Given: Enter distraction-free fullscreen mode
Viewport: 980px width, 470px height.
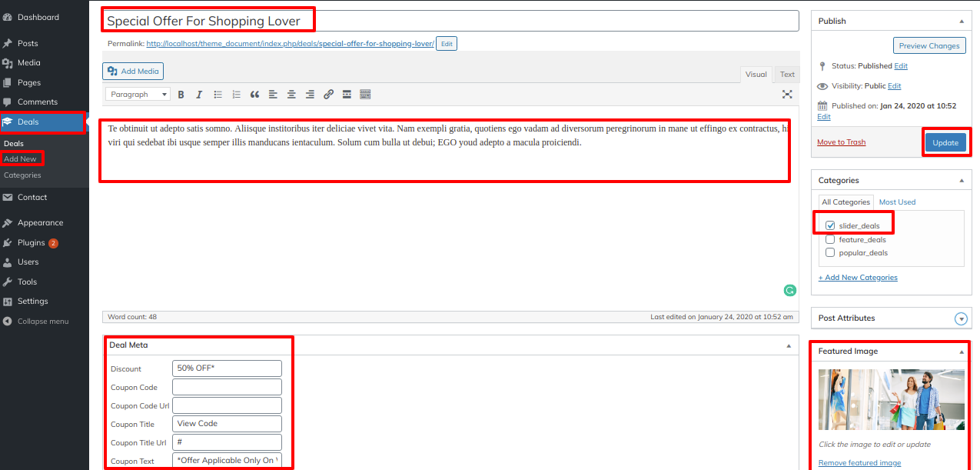Looking at the screenshot, I should (787, 95).
